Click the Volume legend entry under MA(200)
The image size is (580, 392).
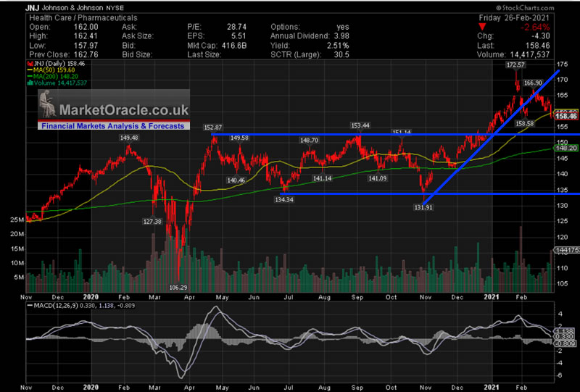click(57, 83)
